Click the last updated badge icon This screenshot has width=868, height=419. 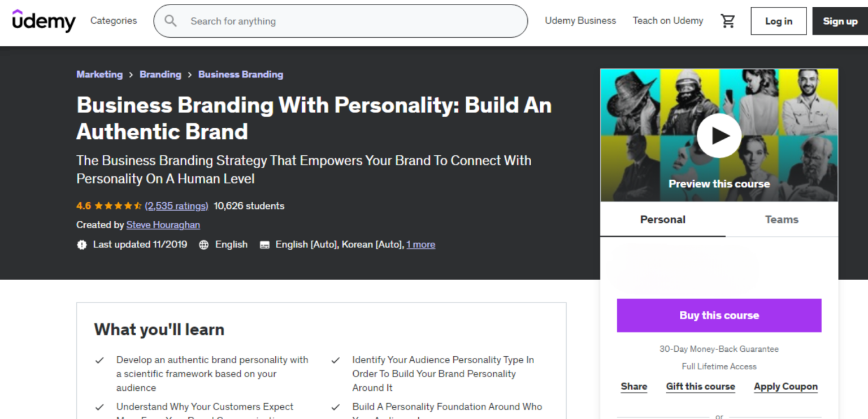[82, 245]
